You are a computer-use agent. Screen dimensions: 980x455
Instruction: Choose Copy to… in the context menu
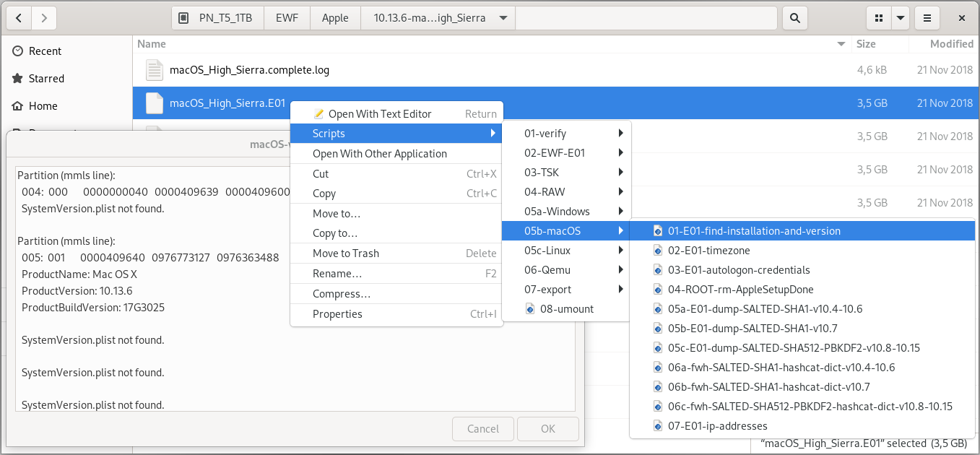click(x=396, y=233)
